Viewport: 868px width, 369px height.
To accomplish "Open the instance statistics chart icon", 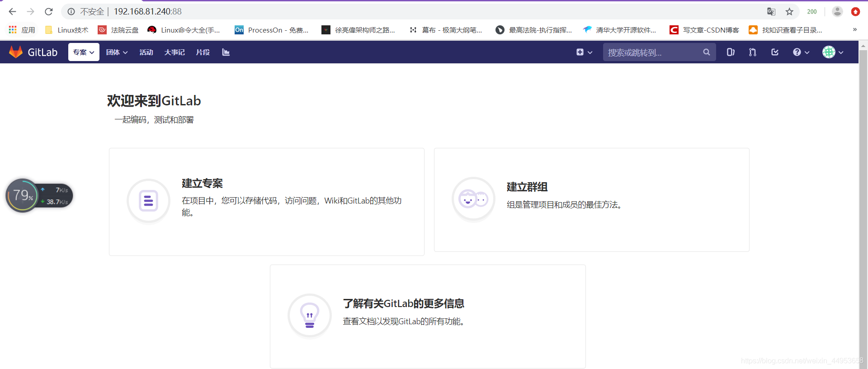I will (x=226, y=52).
